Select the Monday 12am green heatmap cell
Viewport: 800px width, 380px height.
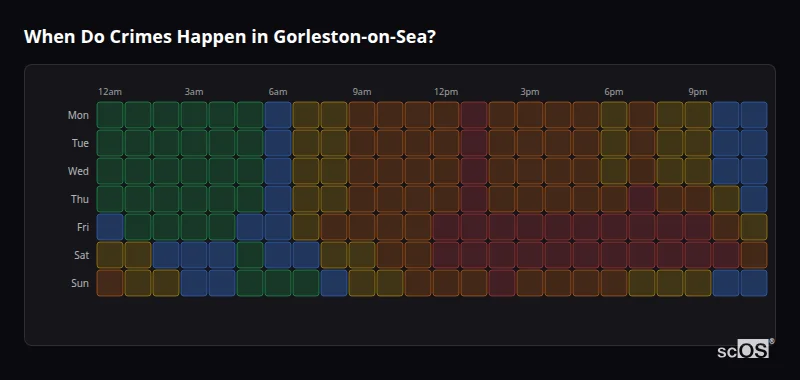[x=110, y=115]
